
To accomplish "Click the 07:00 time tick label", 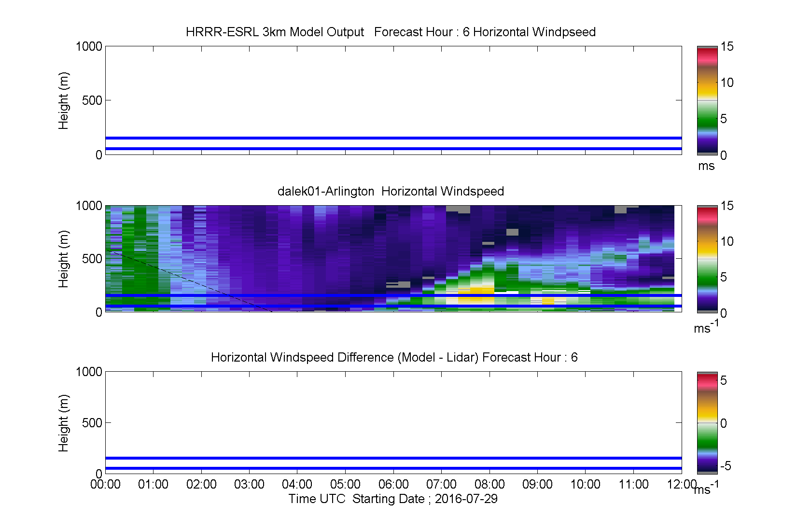I will (442, 484).
